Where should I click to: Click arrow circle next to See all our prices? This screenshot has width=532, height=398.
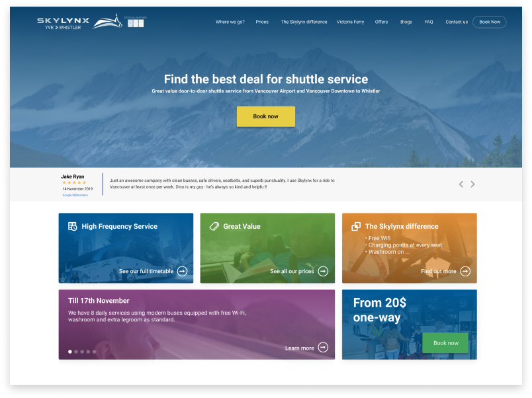pos(323,271)
